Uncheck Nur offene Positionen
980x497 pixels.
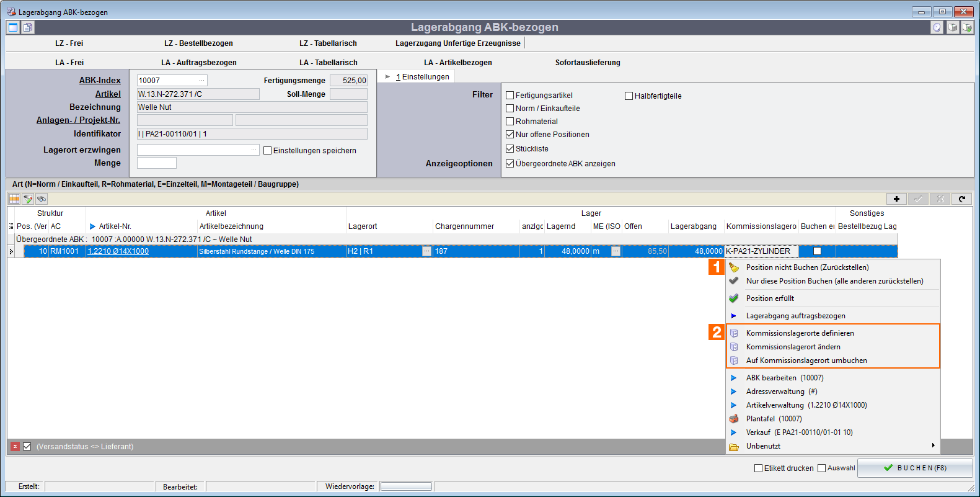[510, 135]
